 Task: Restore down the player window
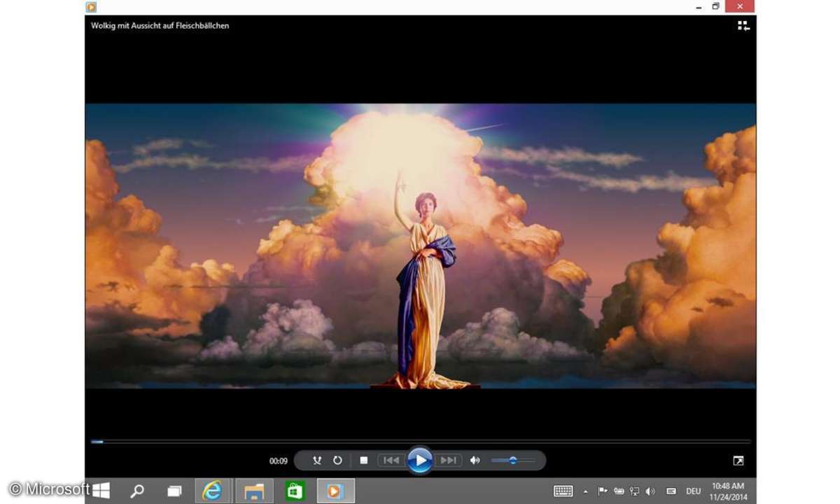715,6
